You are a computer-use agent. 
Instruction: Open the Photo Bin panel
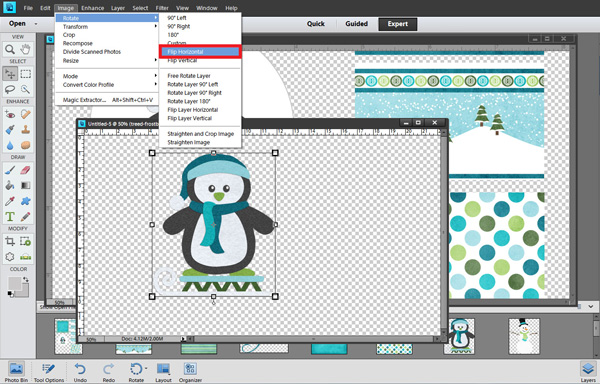pos(16,372)
